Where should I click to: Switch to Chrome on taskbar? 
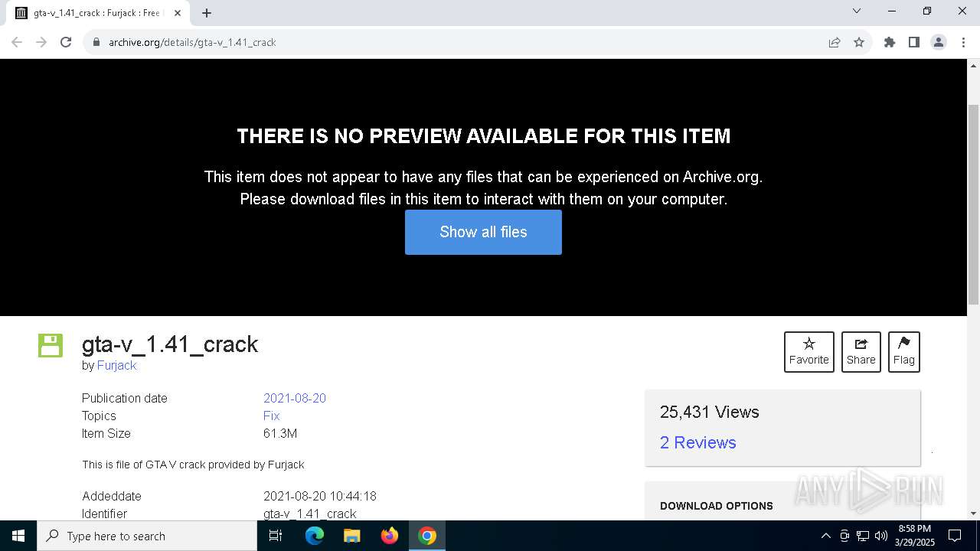tap(427, 536)
